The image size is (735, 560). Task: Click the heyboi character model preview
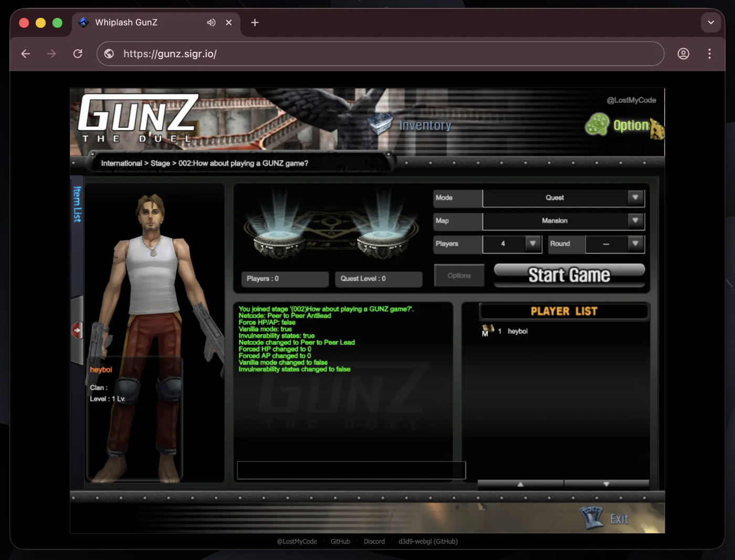155,336
